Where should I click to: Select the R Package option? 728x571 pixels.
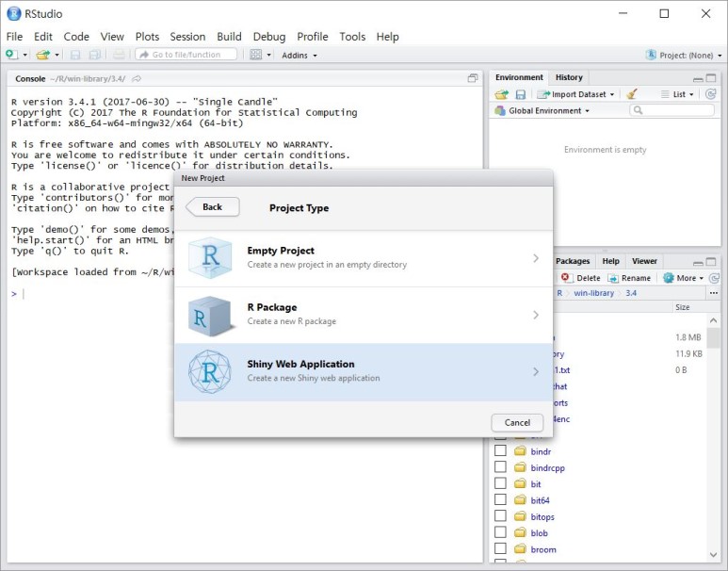[x=364, y=315]
